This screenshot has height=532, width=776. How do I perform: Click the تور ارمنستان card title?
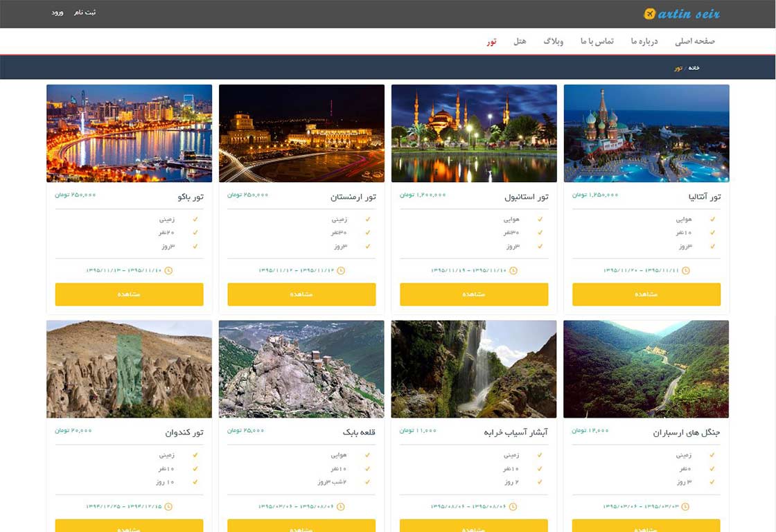[353, 197]
